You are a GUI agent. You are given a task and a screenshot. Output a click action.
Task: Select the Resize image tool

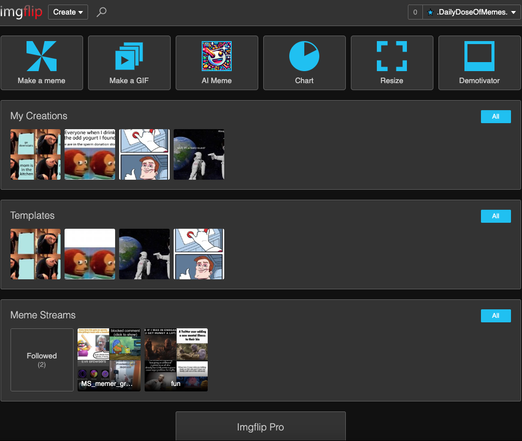click(392, 63)
